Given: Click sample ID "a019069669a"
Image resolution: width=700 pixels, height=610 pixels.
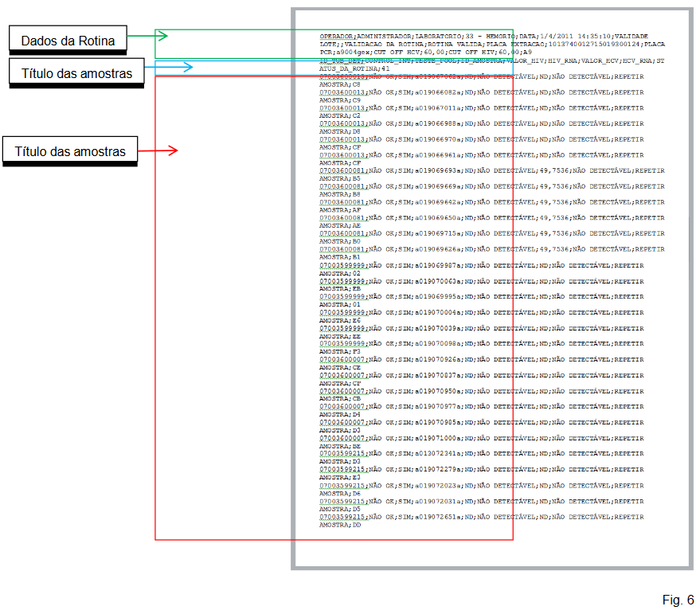Looking at the screenshot, I should pyautogui.click(x=438, y=186).
